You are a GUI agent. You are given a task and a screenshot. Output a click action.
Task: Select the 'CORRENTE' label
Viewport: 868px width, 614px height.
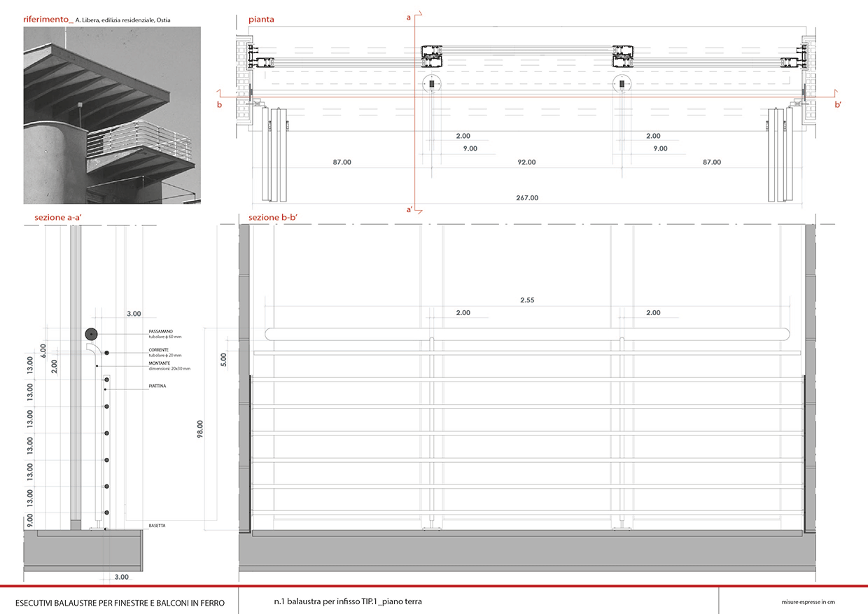tap(160, 349)
